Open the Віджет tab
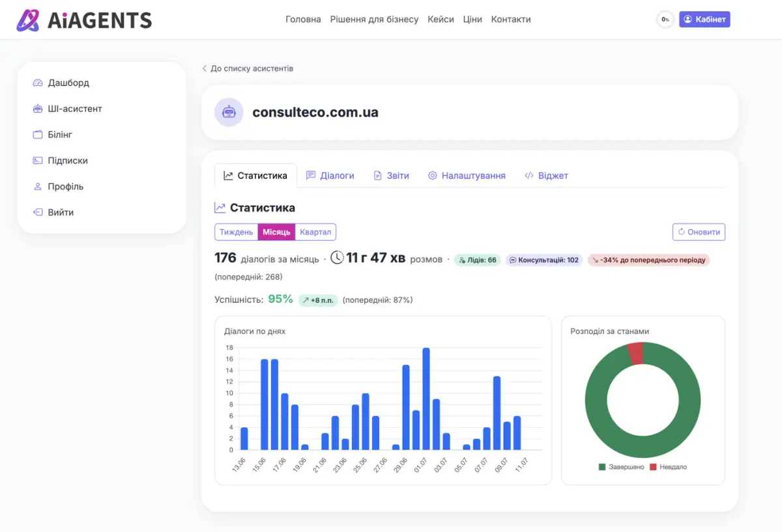The image size is (782, 532). (x=546, y=176)
